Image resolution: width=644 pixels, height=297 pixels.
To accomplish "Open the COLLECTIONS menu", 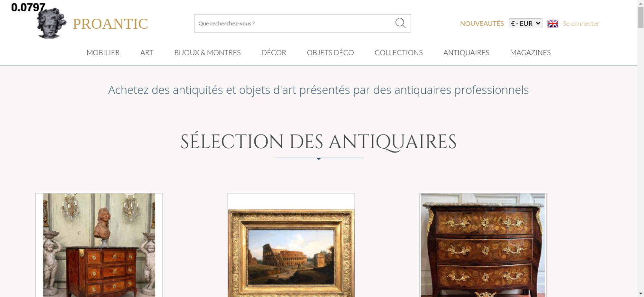I will 399,52.
